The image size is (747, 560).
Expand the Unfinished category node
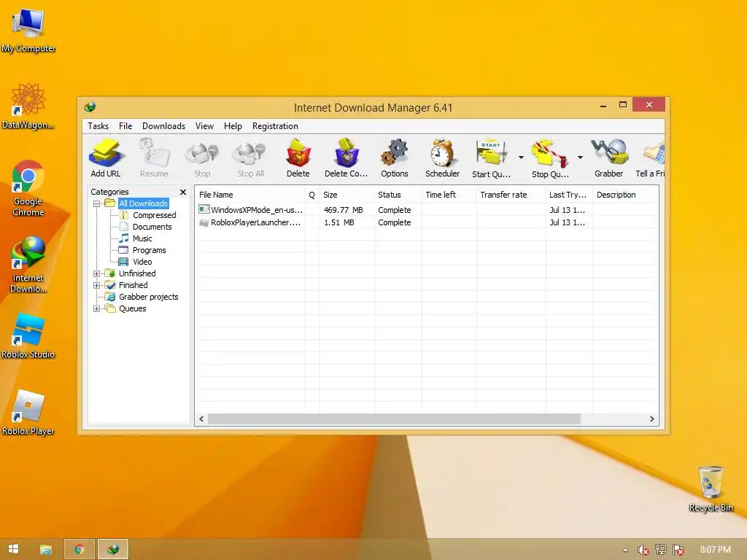(97, 274)
